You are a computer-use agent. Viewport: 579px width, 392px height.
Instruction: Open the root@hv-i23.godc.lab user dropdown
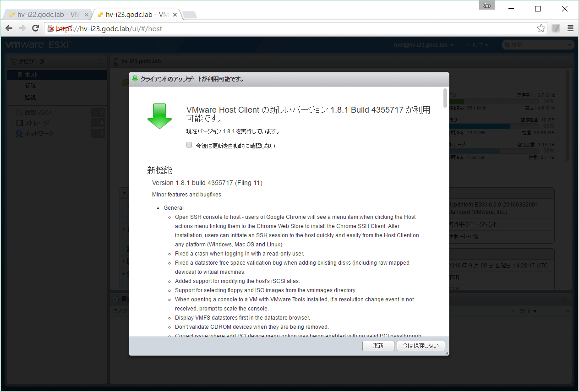coord(424,45)
